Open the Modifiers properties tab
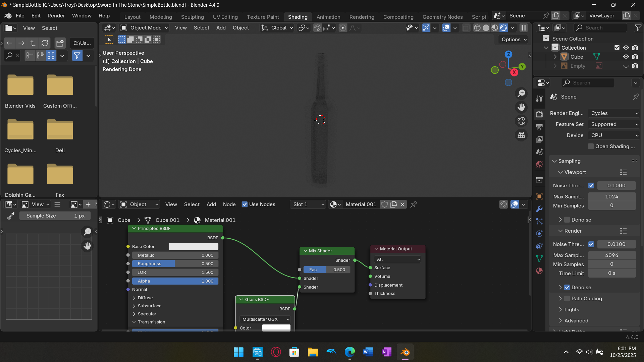This screenshot has width=644, height=362. (539, 209)
